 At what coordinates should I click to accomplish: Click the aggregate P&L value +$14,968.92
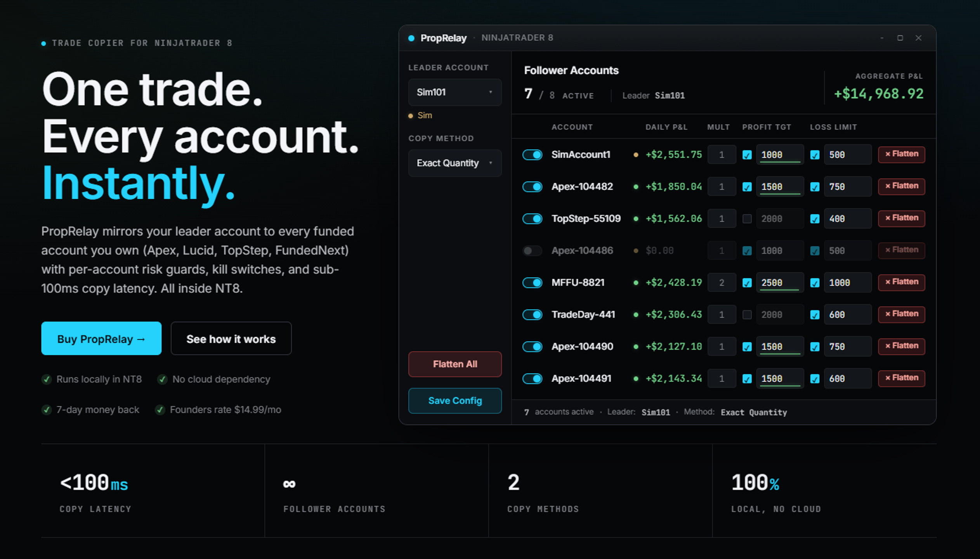coord(879,94)
